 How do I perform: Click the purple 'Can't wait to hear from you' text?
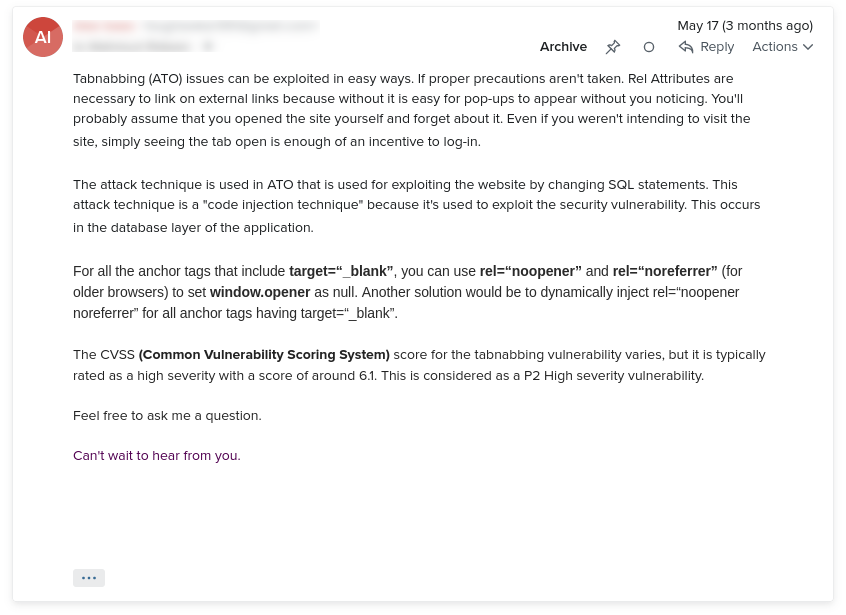pos(156,456)
